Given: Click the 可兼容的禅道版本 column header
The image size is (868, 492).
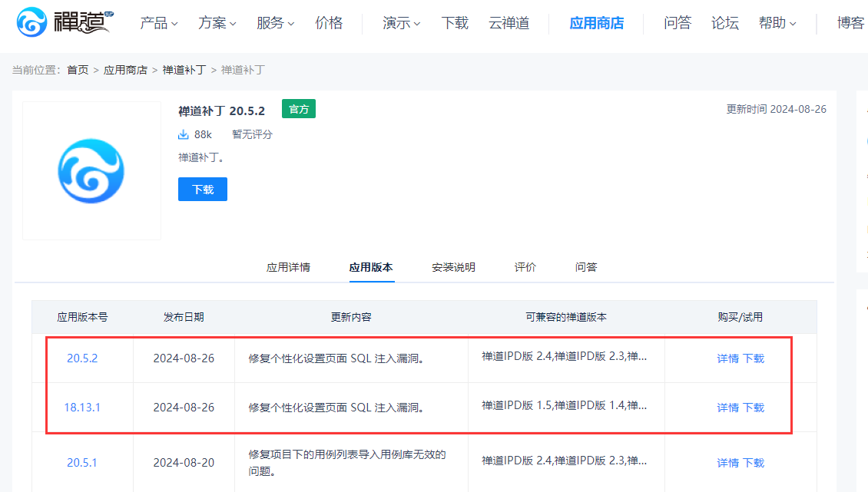Looking at the screenshot, I should (566, 317).
